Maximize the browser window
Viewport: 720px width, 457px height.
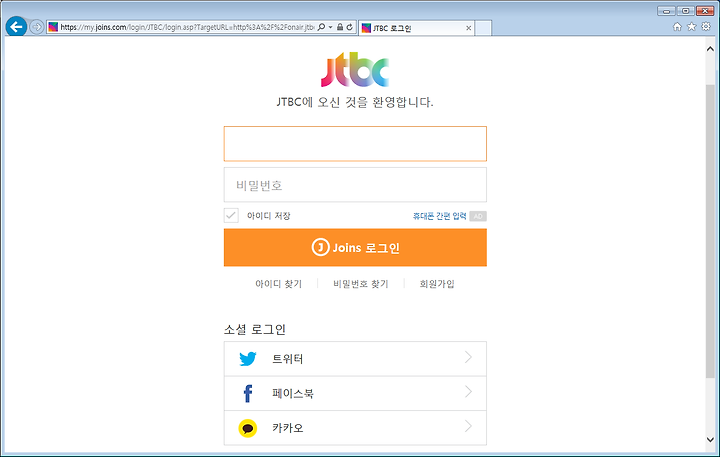(x=685, y=11)
